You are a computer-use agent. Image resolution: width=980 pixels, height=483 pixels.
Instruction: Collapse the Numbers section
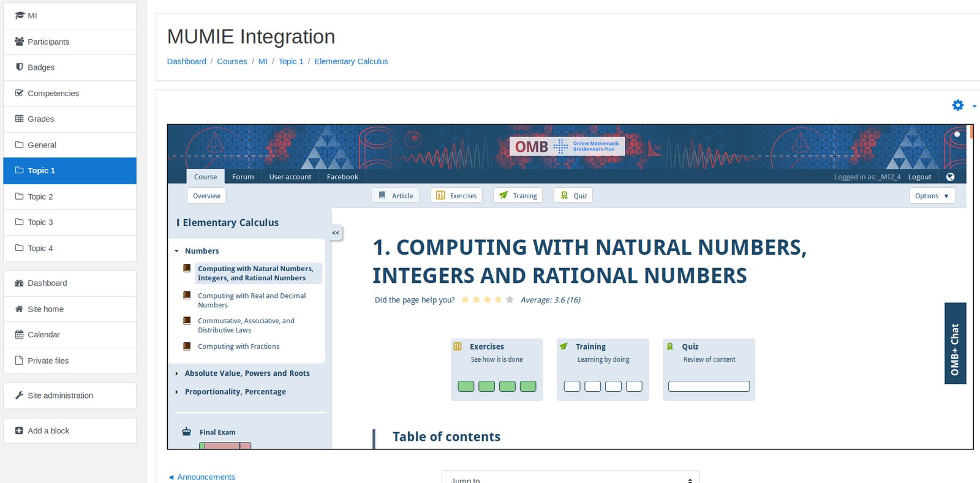176,251
